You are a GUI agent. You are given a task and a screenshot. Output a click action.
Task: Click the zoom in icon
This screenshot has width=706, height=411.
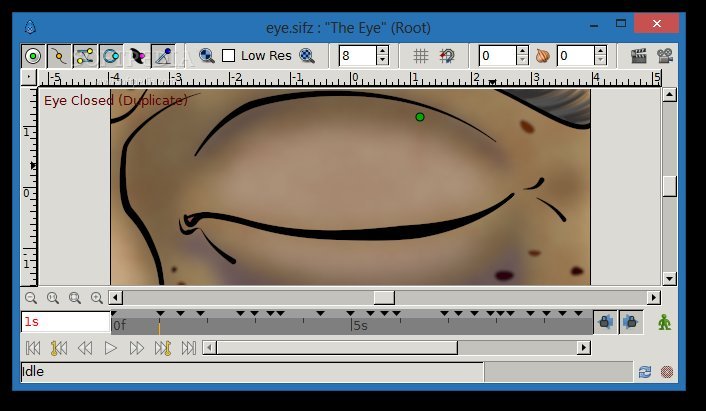click(97, 298)
